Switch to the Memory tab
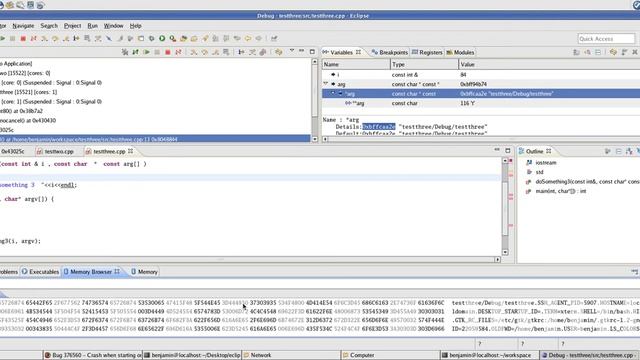Image resolution: width=640 pixels, height=360 pixels. [144, 272]
